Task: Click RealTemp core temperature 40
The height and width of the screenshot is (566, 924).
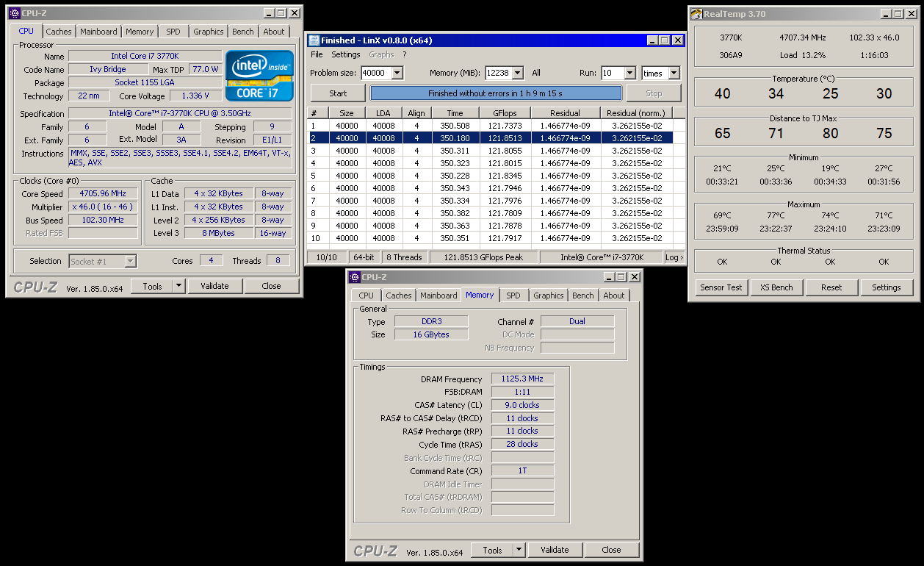Action: pos(722,94)
